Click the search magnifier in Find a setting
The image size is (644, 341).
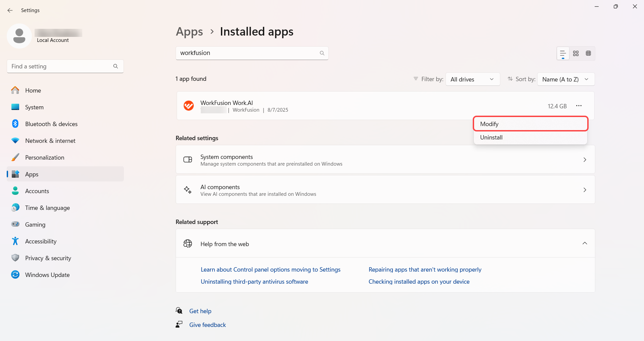(116, 66)
